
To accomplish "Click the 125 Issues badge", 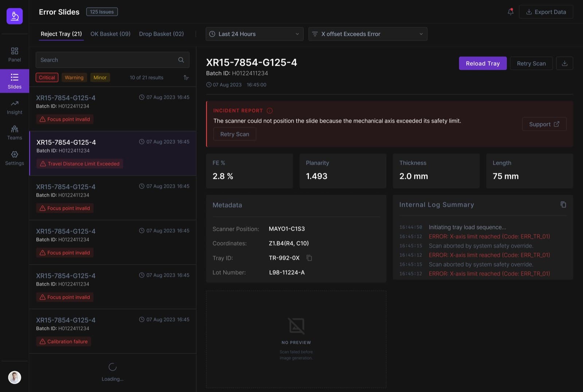I will point(102,12).
